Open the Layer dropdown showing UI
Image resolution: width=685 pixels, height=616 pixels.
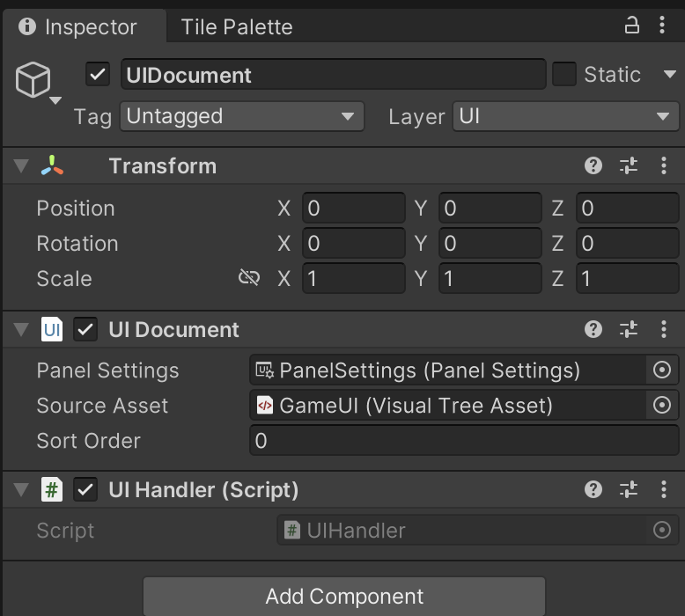pyautogui.click(x=565, y=116)
